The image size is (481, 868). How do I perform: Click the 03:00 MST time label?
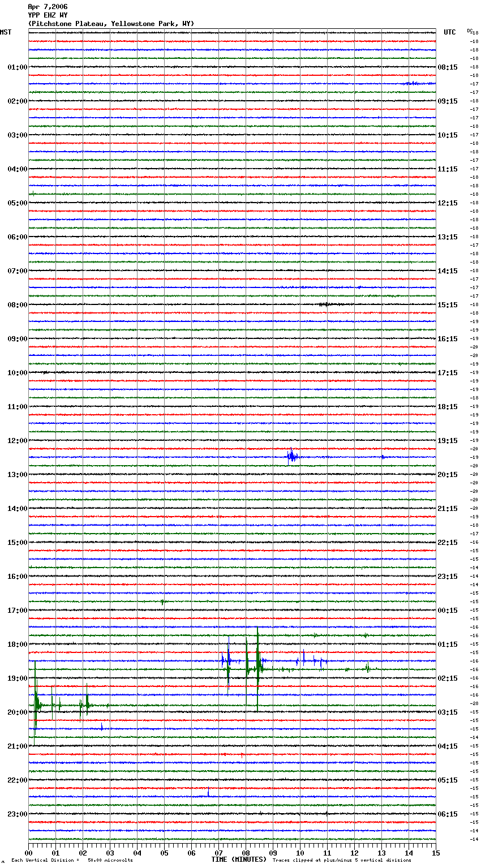click(x=18, y=135)
